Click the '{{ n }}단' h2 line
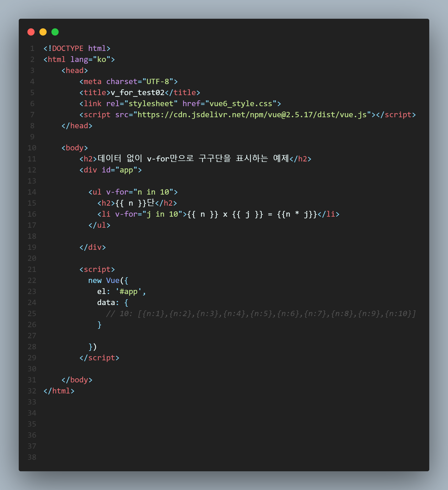The image size is (448, 490). click(x=137, y=203)
